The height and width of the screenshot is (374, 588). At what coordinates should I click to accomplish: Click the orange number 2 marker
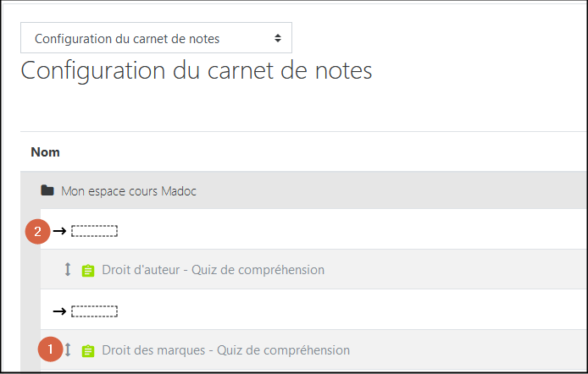tap(37, 231)
